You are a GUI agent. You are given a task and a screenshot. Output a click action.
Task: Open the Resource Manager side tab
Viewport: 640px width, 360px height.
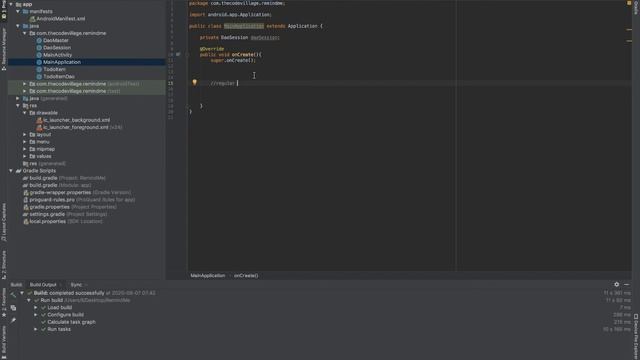point(4,49)
